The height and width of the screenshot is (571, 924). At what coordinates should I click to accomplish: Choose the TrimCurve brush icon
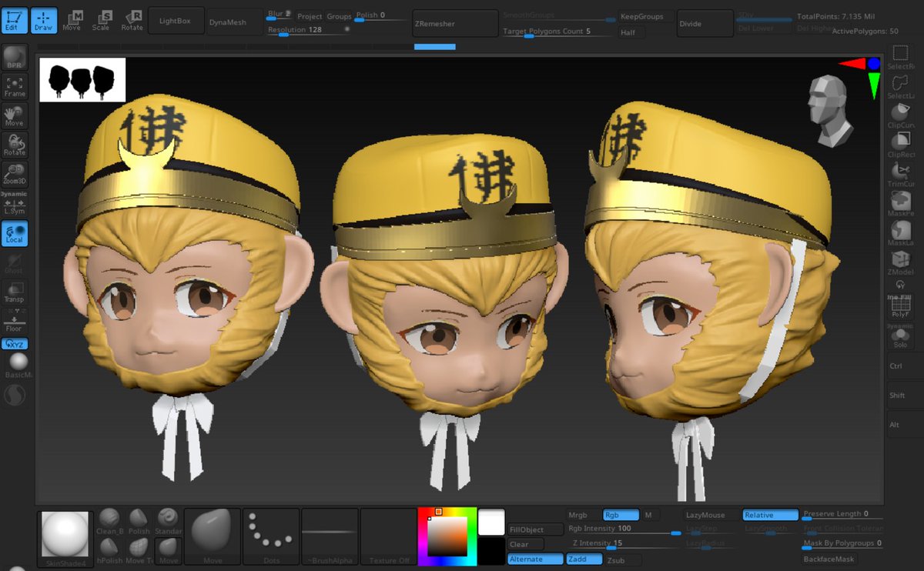point(899,175)
